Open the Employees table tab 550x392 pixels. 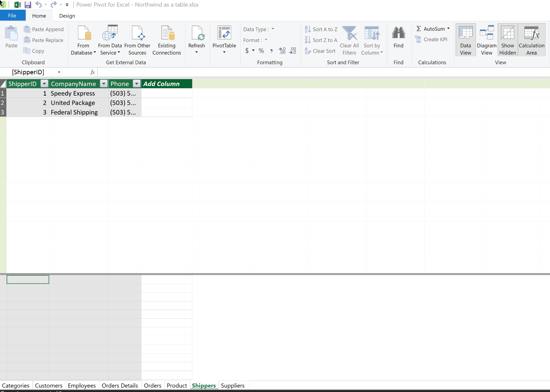point(82,385)
